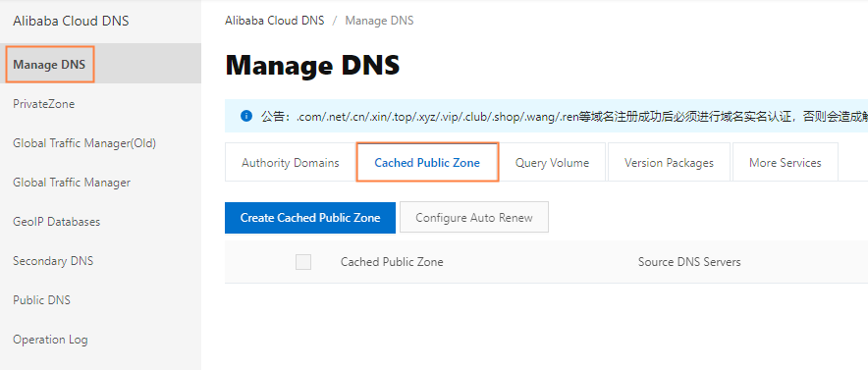Click the Source DNS Servers column header
The width and height of the screenshot is (868, 370).
(x=689, y=262)
